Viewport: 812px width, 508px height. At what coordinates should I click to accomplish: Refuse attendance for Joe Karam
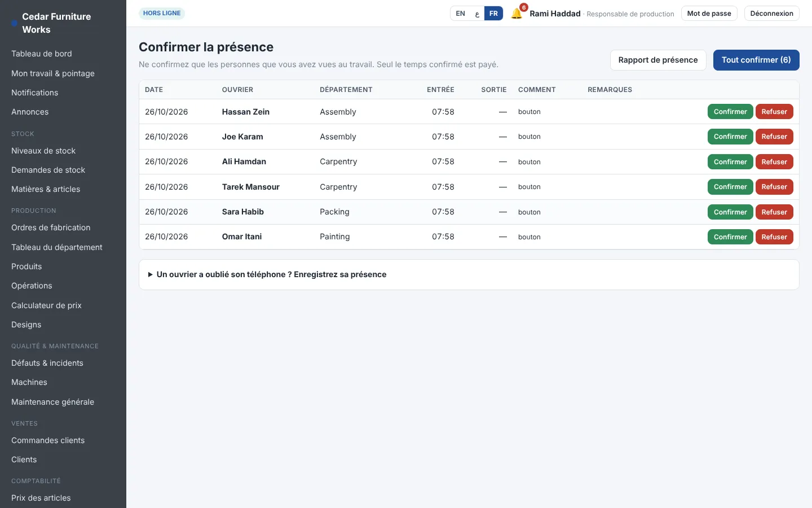pos(774,137)
